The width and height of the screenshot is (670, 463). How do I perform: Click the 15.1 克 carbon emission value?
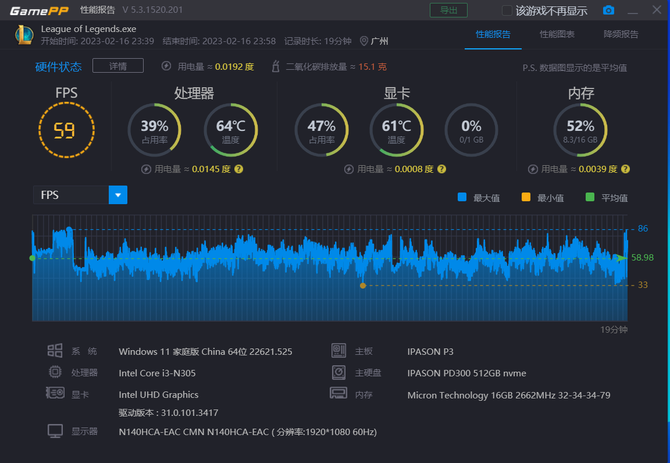coord(372,67)
